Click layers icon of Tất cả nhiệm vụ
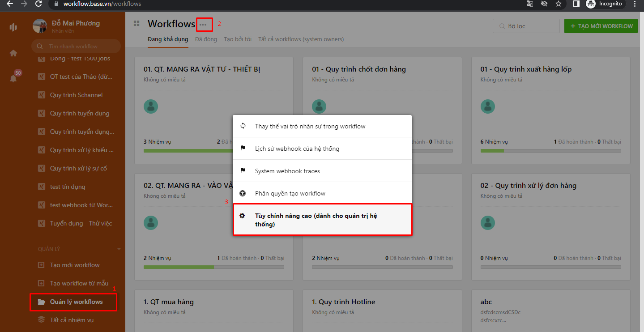The image size is (644, 332). pos(41,320)
